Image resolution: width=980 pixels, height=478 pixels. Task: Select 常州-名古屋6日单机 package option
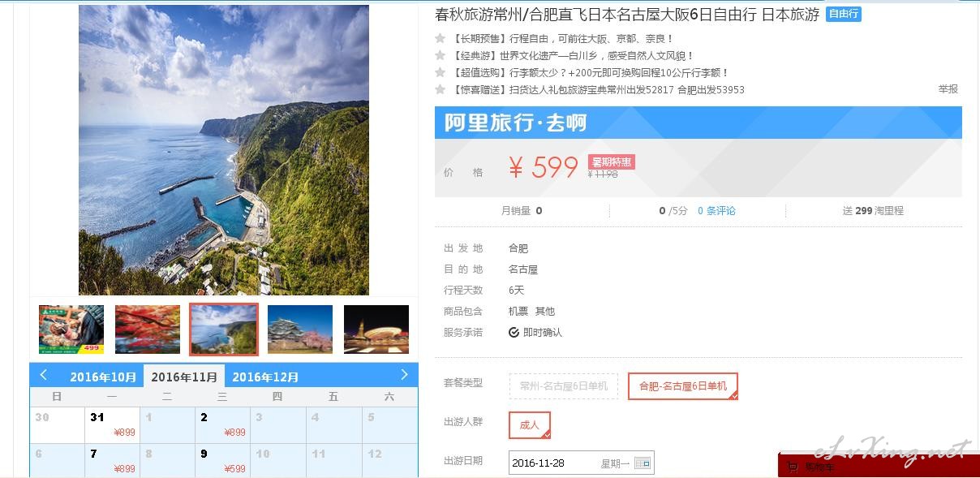tap(564, 386)
